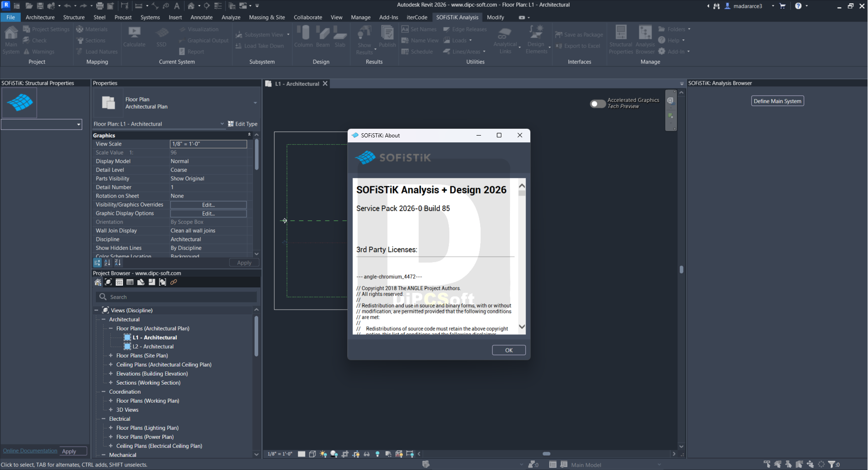Image resolution: width=868 pixels, height=470 pixels.
Task: Open the default 3D view house icon
Action: point(191,6)
